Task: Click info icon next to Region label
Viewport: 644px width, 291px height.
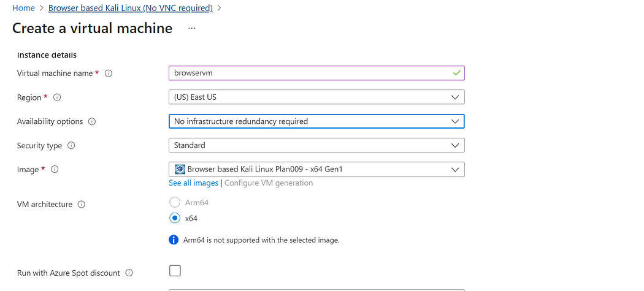Action: pos(58,97)
